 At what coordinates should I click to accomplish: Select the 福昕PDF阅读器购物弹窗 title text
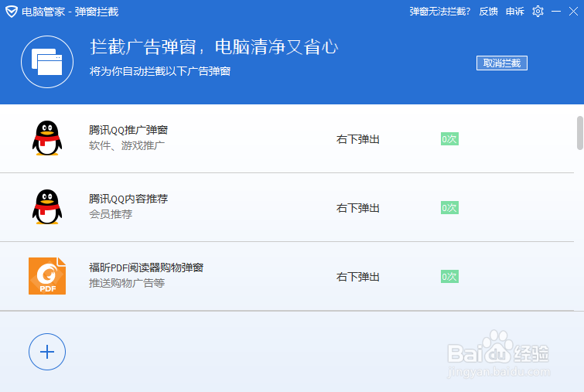tap(146, 268)
